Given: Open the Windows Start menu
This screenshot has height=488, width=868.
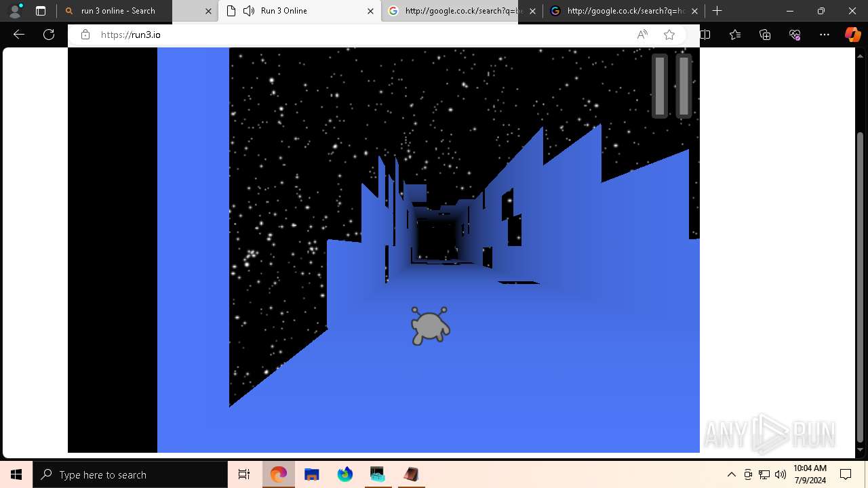Looking at the screenshot, I should point(16,474).
